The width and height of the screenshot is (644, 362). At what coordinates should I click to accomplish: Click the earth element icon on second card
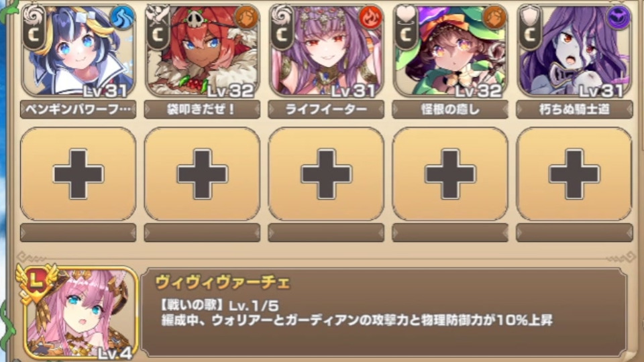point(246,17)
